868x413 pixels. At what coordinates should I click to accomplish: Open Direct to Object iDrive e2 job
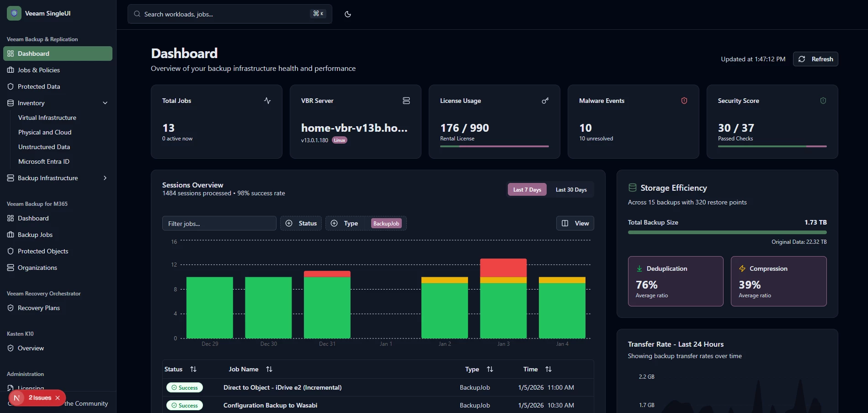coord(282,387)
